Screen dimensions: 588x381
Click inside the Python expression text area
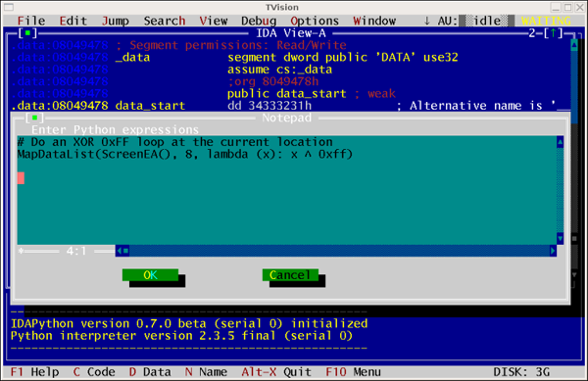click(x=286, y=190)
